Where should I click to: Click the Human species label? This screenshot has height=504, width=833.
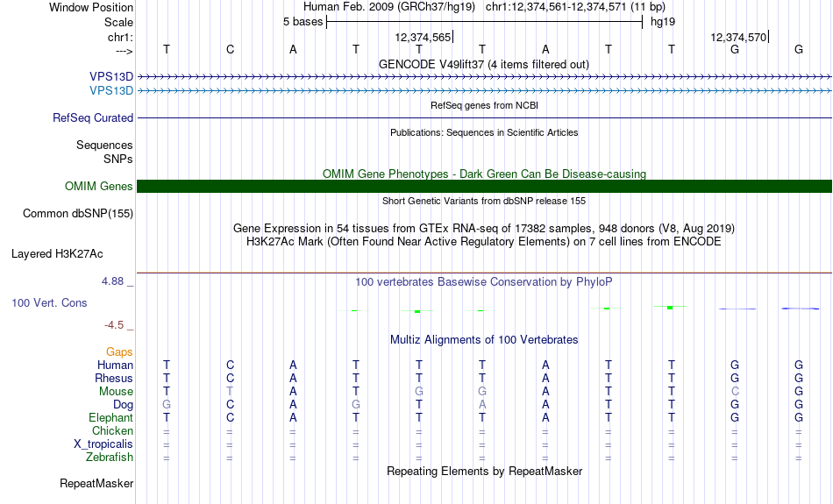[115, 365]
